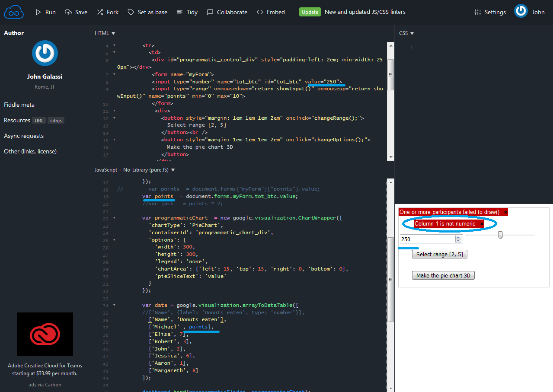Dismiss the 'One or more participants failed' error
Viewport: 553px width, 392px height.
[x=505, y=212]
